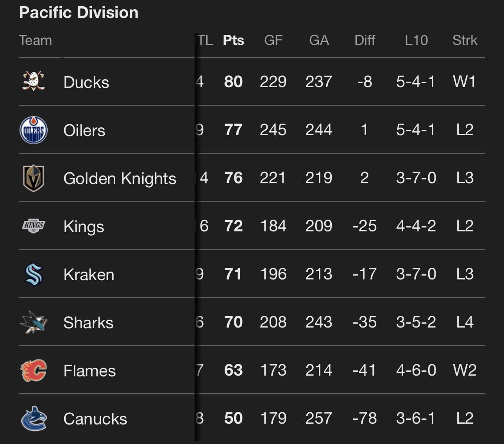Click the Anaheim Ducks team logo
This screenshot has height=444, width=504.
click(x=34, y=81)
